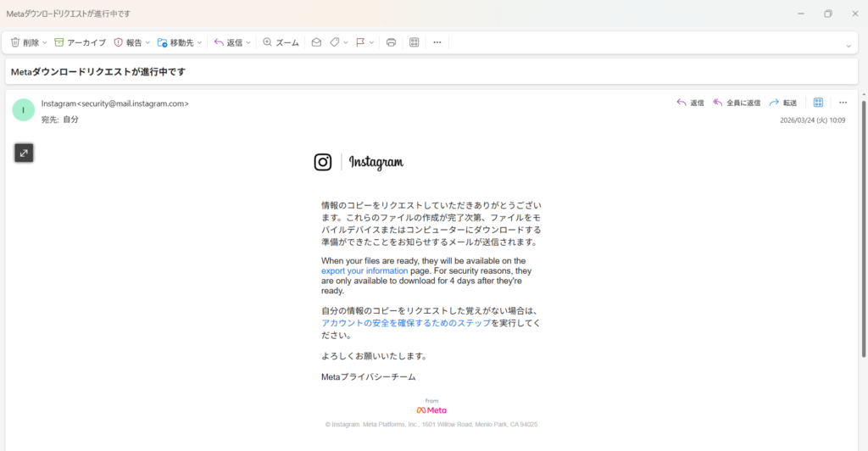Expand the 移動先 (Move to) dropdown
The height and width of the screenshot is (451, 868).
tap(200, 42)
